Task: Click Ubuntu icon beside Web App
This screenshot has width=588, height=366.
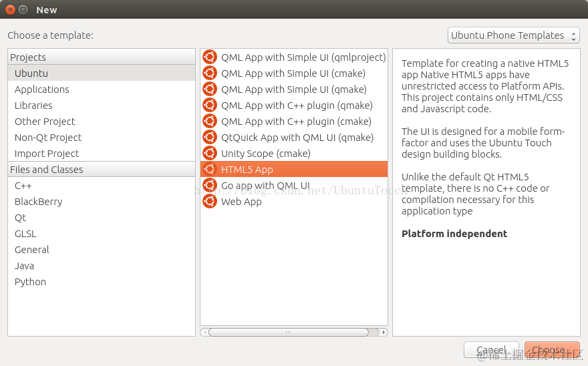Action: click(210, 202)
